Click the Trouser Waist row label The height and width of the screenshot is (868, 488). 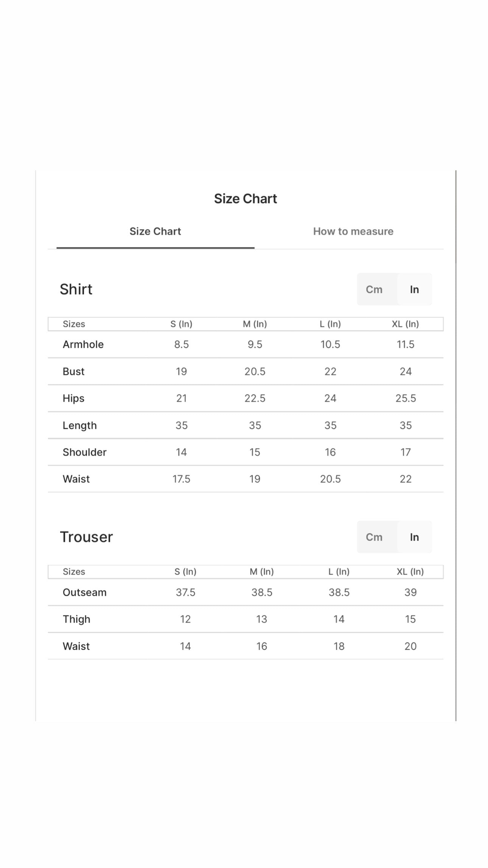tap(76, 646)
